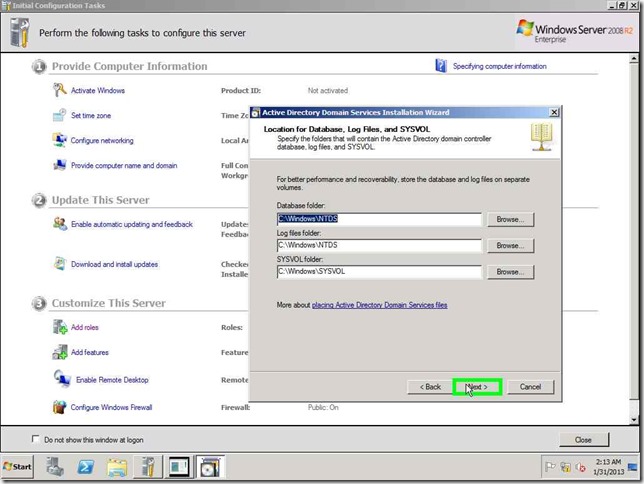This screenshot has height=484, width=644.
Task: Click the Log files folder input field
Action: click(379, 245)
